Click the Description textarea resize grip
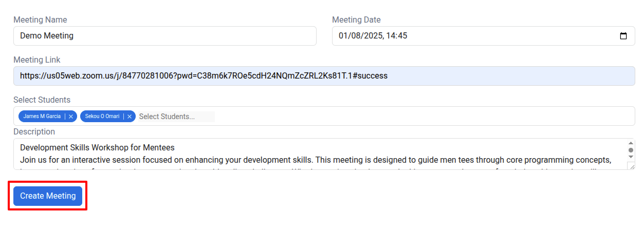 [x=631, y=166]
